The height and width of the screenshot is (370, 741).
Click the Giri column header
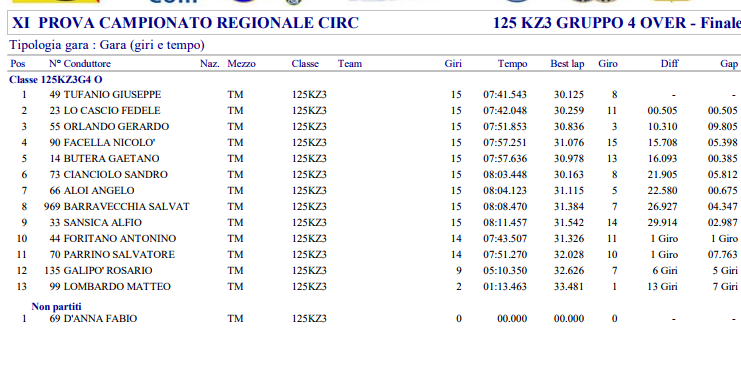[453, 64]
